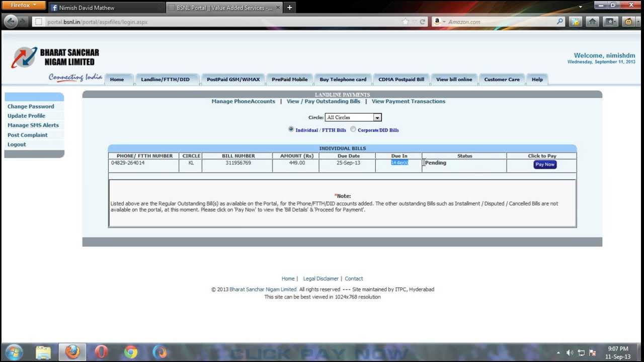Click the swirl-logo taskbar icon next to Chrome

tap(159, 352)
